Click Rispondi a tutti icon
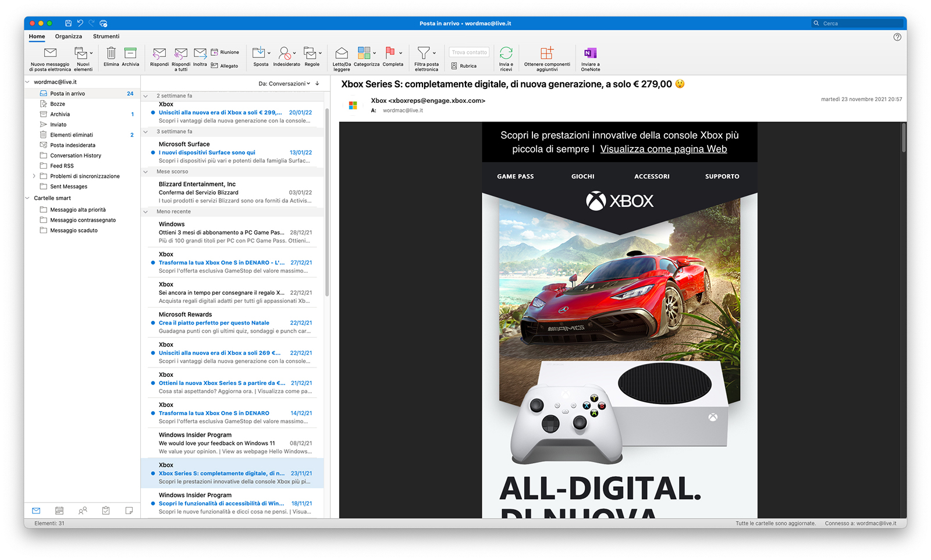The height and width of the screenshot is (560, 931). tap(181, 53)
